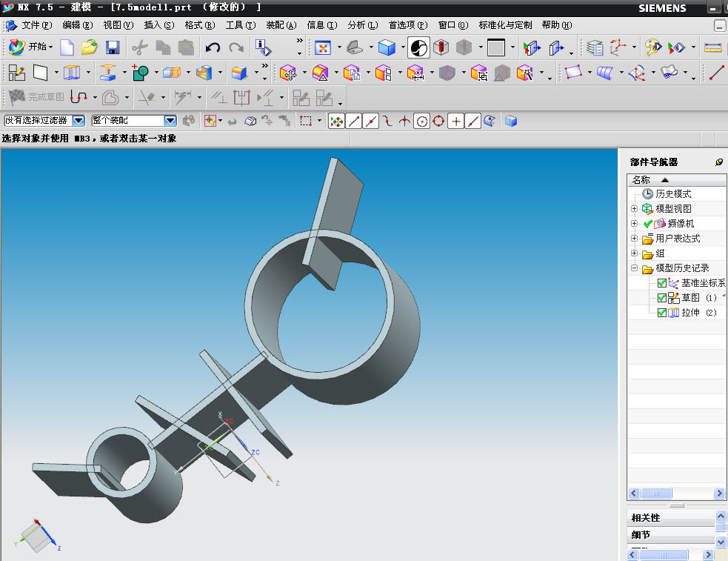Redo the last action
This screenshot has height=561, width=728.
236,47
